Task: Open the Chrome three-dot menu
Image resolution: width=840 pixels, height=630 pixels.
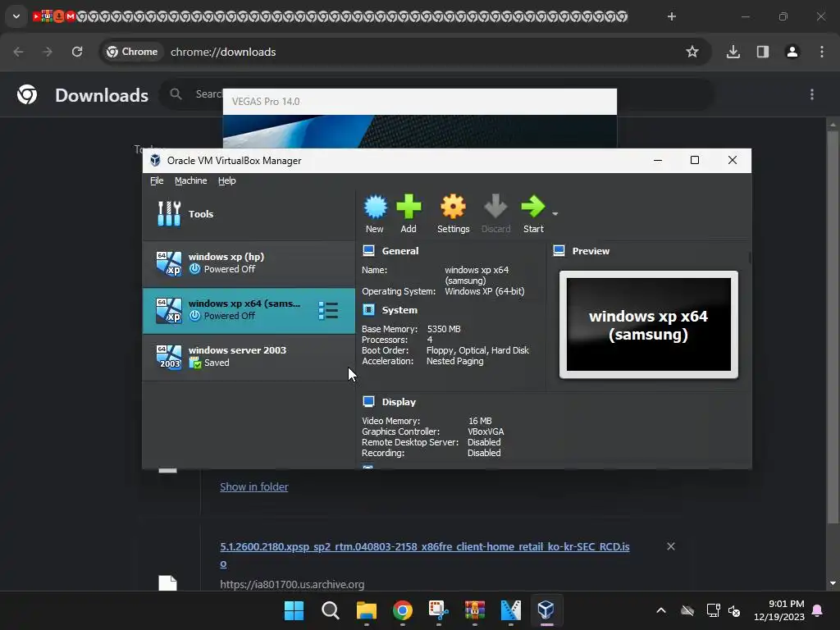Action: click(822, 52)
